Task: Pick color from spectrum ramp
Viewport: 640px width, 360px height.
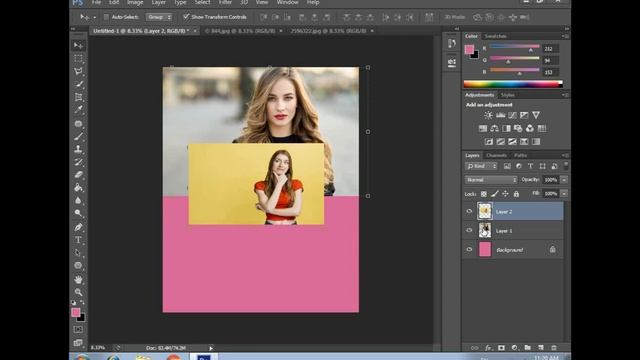Action: click(513, 84)
